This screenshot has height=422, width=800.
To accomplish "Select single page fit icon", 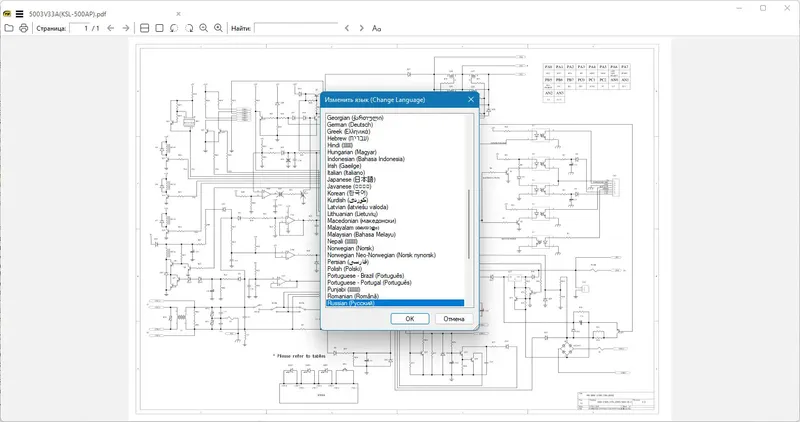I will pos(159,28).
